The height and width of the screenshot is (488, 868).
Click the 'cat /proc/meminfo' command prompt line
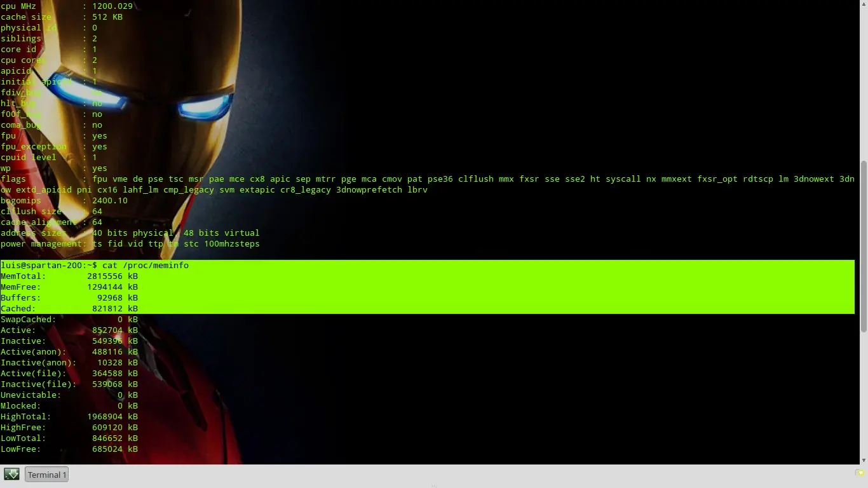(x=95, y=266)
